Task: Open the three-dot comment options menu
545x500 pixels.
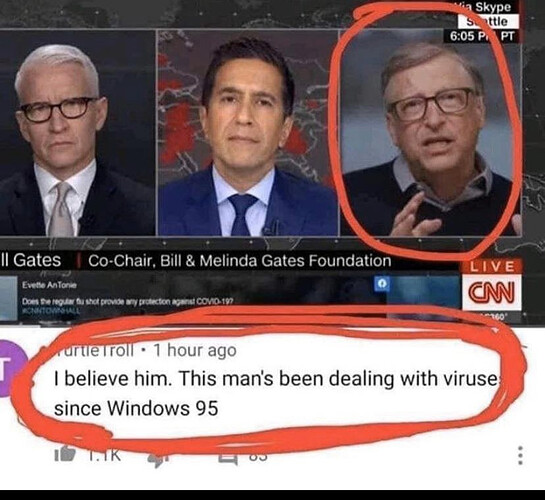Action: (520, 456)
